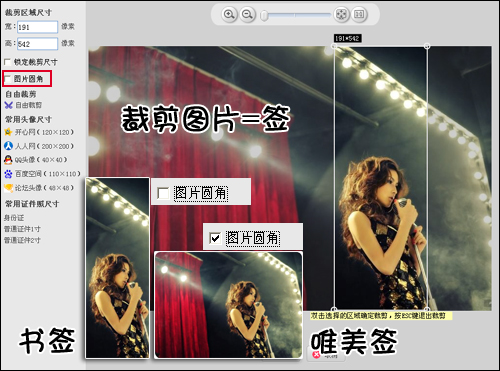Choose the QQ头像 penguin icon preset
This screenshot has width=500, height=371.
(x=8, y=160)
